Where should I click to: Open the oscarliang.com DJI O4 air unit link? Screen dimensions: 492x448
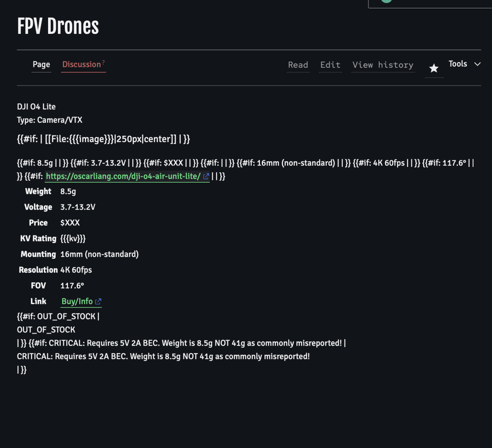pyautogui.click(x=123, y=176)
